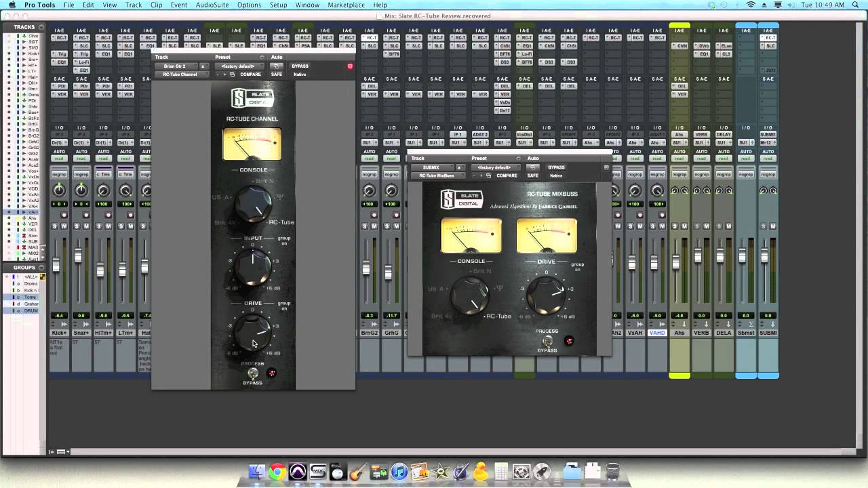Adjust the INPUT knob on RC-Tube Channel
868x488 pixels.
click(x=252, y=266)
